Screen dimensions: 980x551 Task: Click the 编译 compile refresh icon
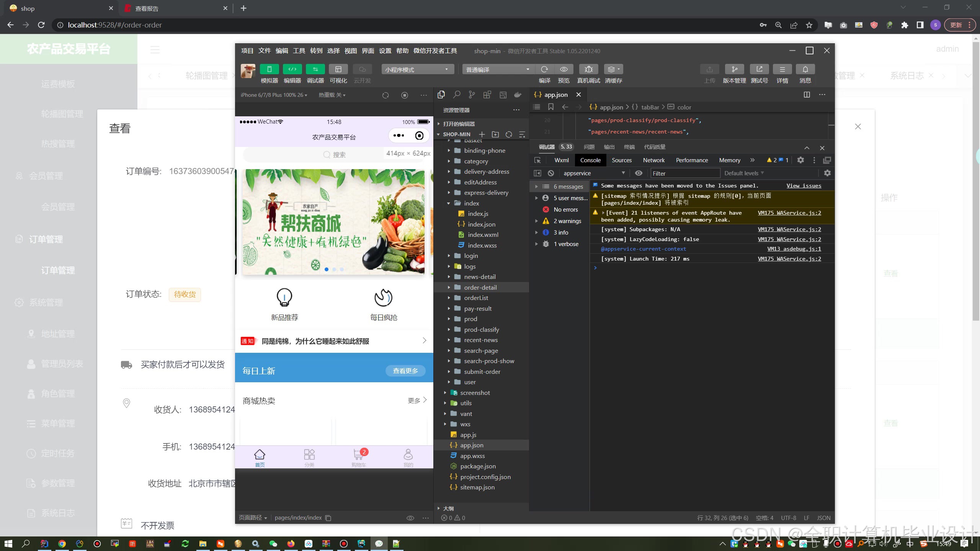point(544,69)
